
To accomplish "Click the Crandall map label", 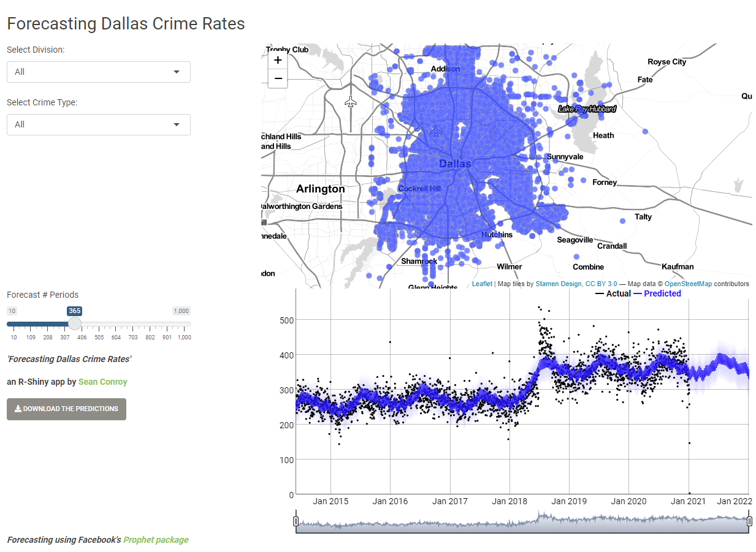I will [x=612, y=246].
